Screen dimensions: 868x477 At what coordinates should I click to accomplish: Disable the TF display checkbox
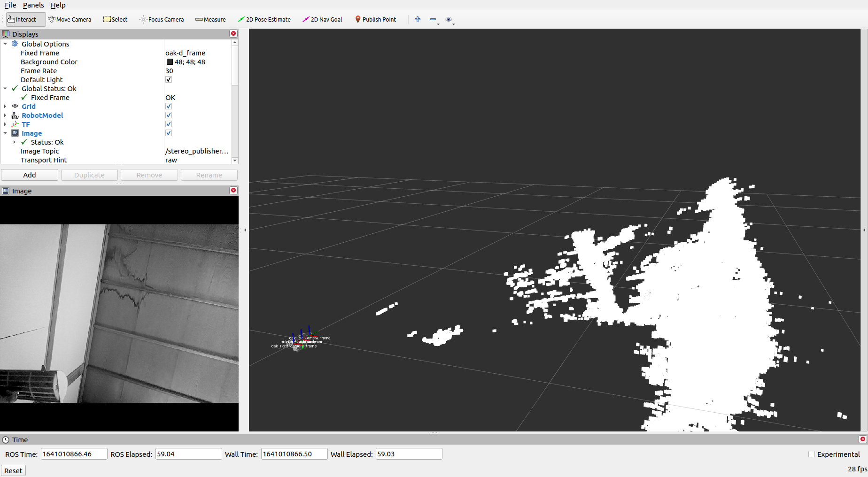(x=168, y=124)
